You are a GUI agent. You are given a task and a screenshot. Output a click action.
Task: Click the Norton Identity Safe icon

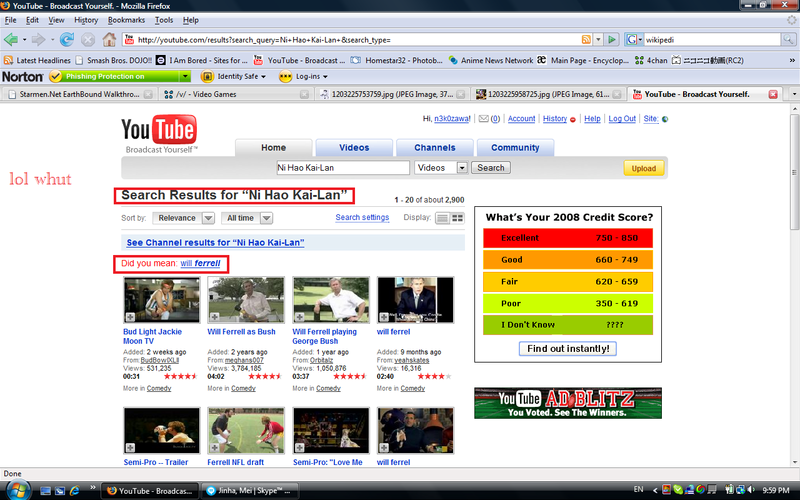pos(207,77)
